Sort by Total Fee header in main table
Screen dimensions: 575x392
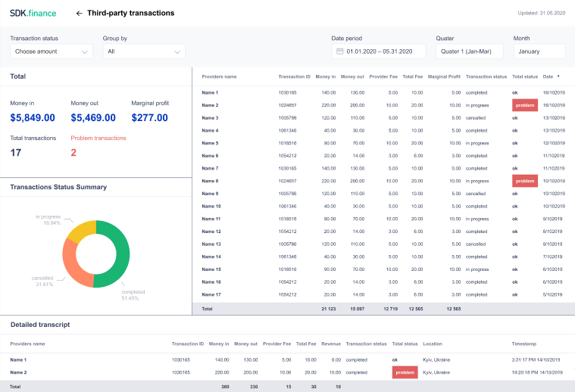pyautogui.click(x=413, y=76)
